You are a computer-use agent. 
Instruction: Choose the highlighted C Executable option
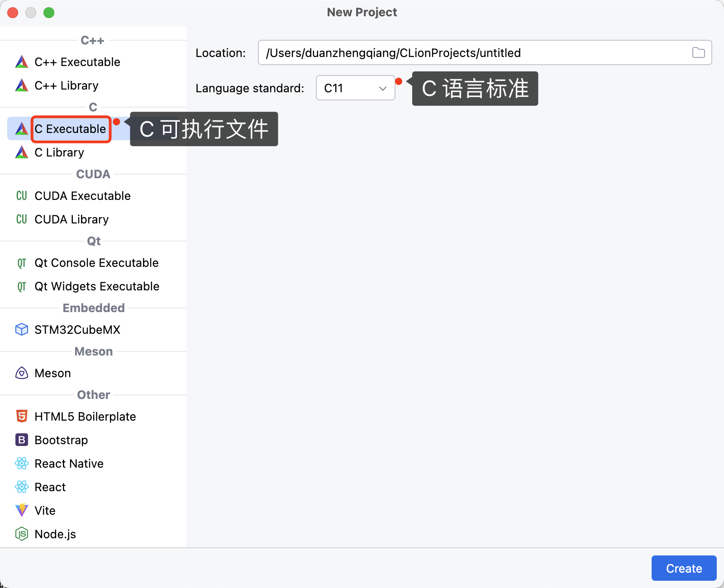click(x=71, y=129)
